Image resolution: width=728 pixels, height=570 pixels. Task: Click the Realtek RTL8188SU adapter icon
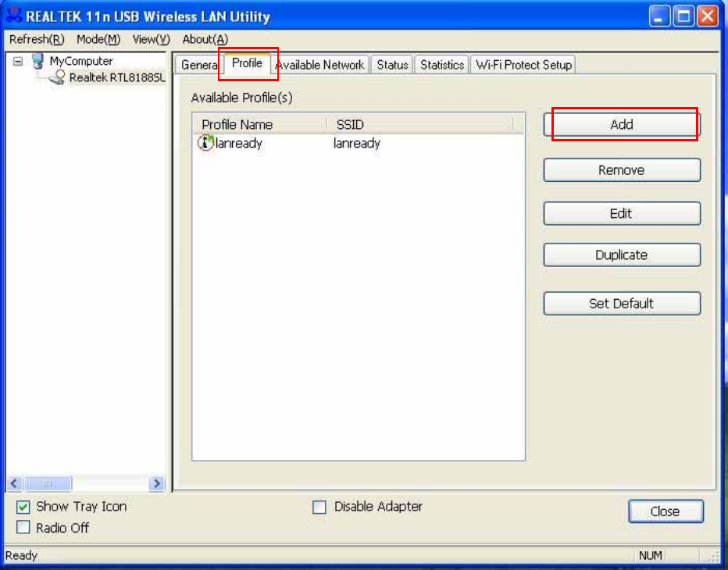57,77
